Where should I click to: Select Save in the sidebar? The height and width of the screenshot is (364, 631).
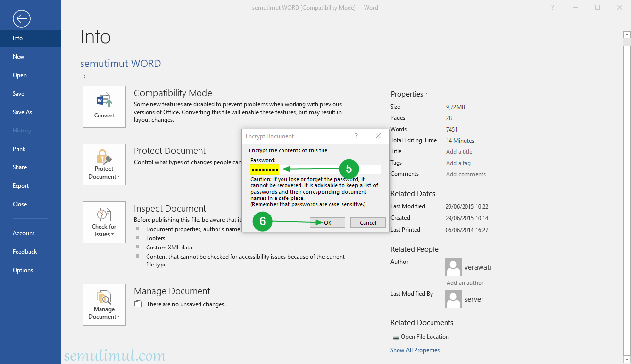(x=30, y=94)
